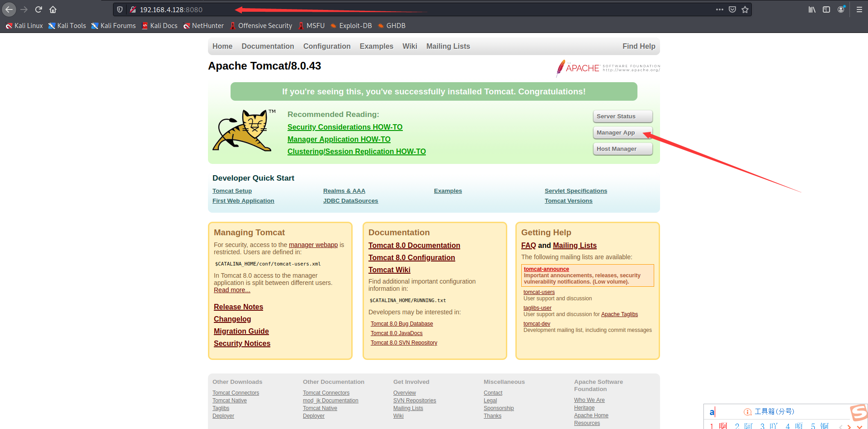Open the Mailing Lists nav item

click(448, 46)
